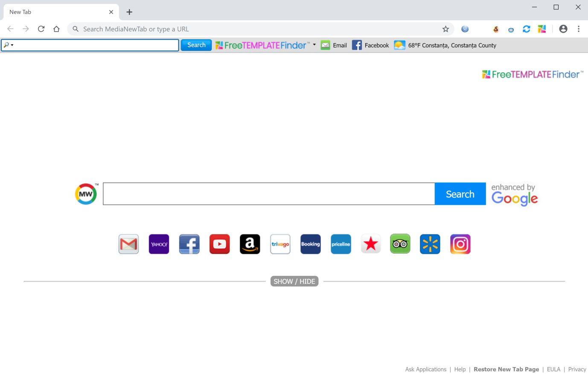The image size is (588, 374).
Task: Click Restore New Tab Page link
Action: click(506, 369)
